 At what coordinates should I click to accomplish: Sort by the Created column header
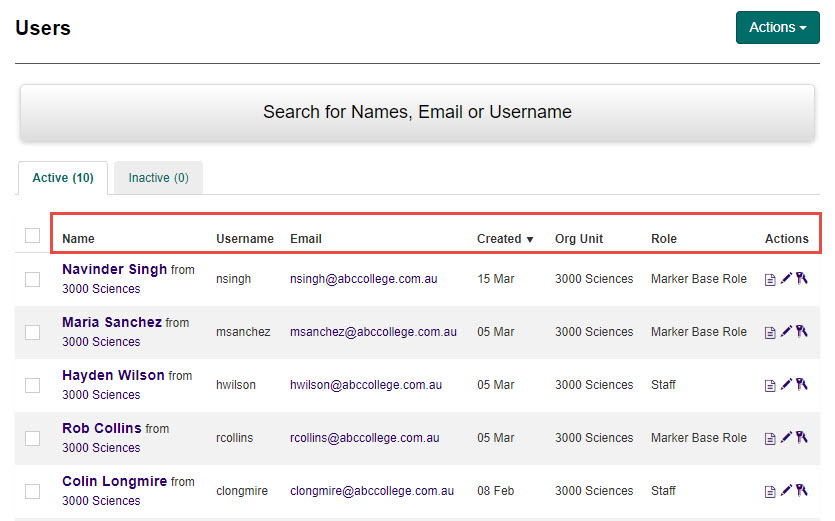(504, 239)
